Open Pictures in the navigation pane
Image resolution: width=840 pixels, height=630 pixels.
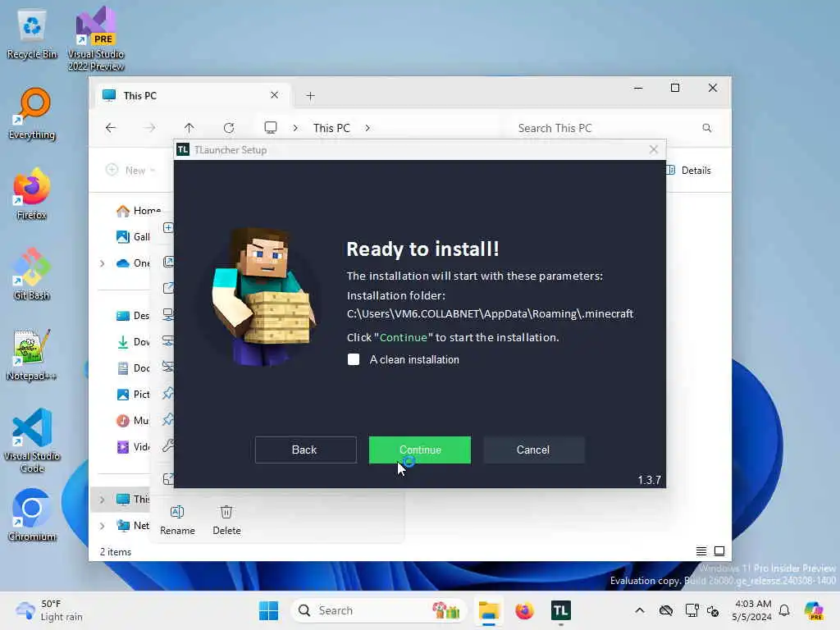[x=133, y=395]
